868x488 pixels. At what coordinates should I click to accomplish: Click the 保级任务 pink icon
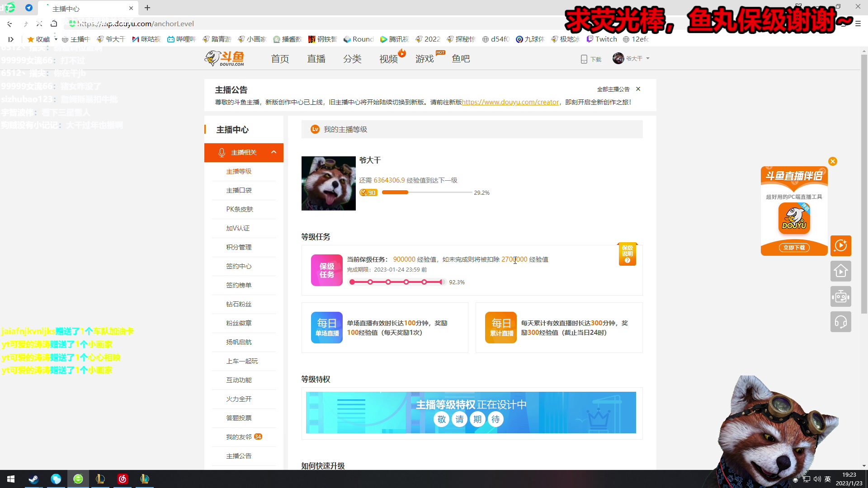coord(327,270)
